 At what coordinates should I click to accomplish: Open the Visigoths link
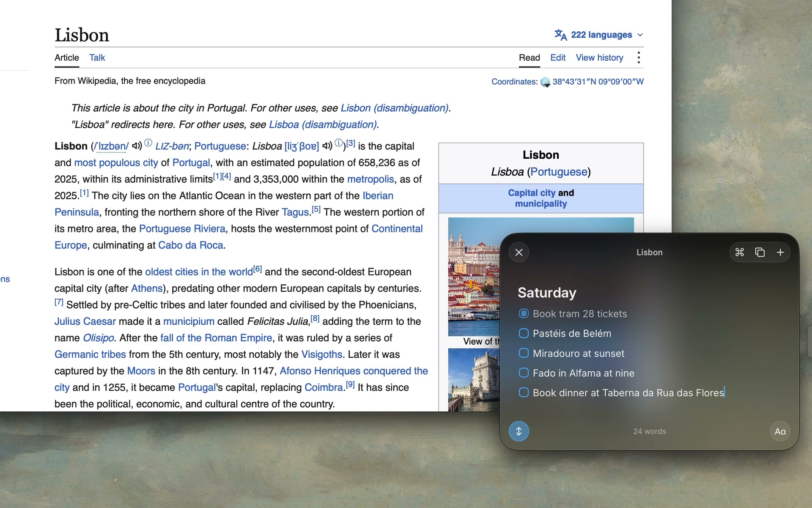pyautogui.click(x=322, y=354)
